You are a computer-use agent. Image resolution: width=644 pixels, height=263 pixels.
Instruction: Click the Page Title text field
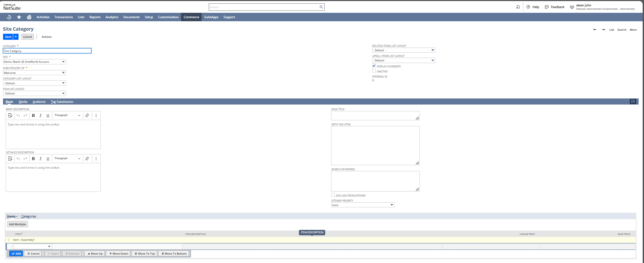(x=375, y=116)
